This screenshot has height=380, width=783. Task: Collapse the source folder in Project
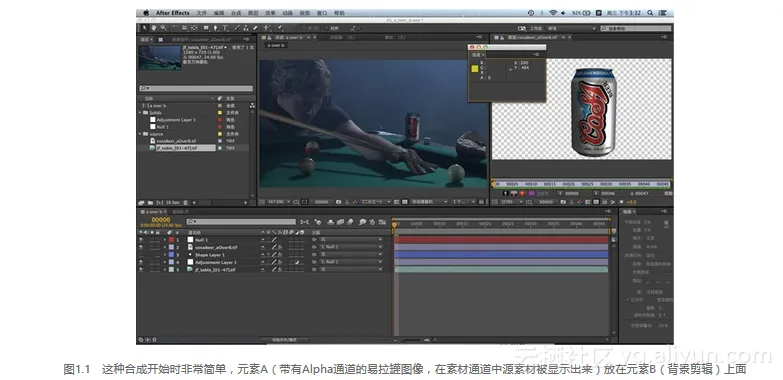click(140, 134)
